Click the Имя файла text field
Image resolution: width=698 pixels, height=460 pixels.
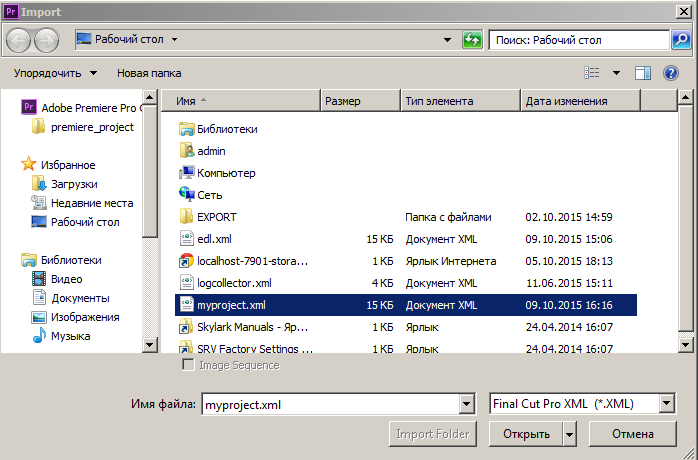[x=331, y=404]
